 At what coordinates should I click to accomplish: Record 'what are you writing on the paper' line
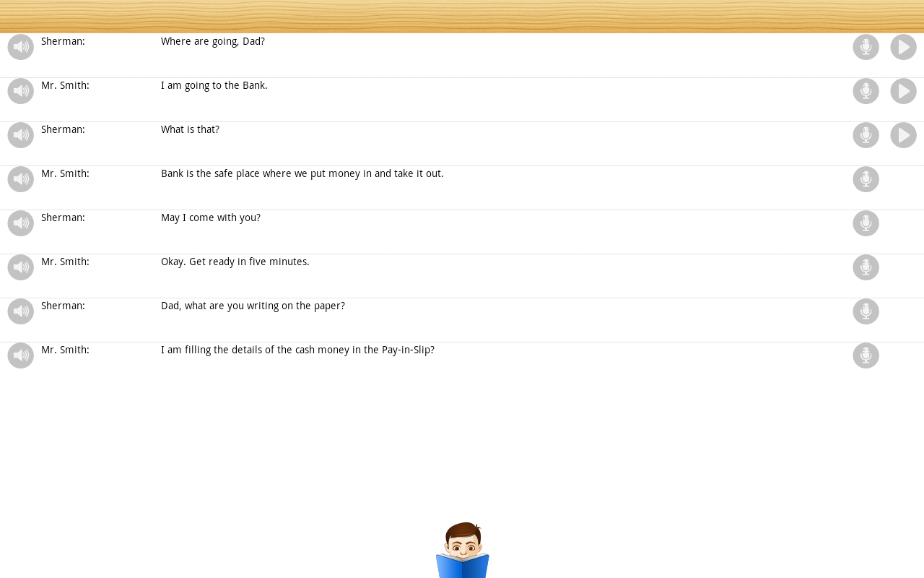pos(866,311)
